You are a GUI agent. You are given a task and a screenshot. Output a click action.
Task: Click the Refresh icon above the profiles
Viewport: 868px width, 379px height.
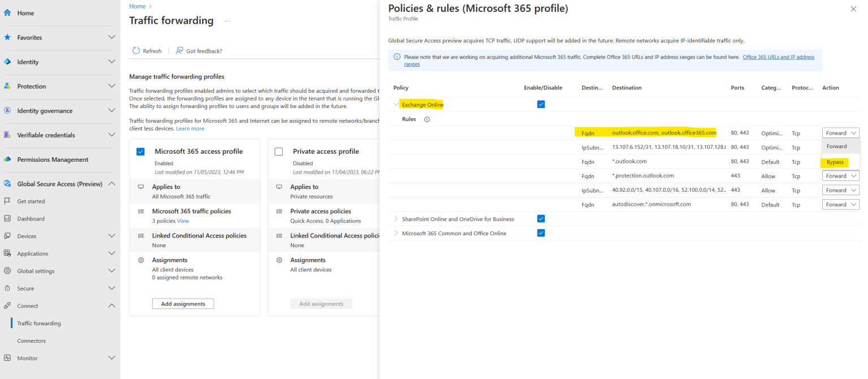pyautogui.click(x=136, y=50)
